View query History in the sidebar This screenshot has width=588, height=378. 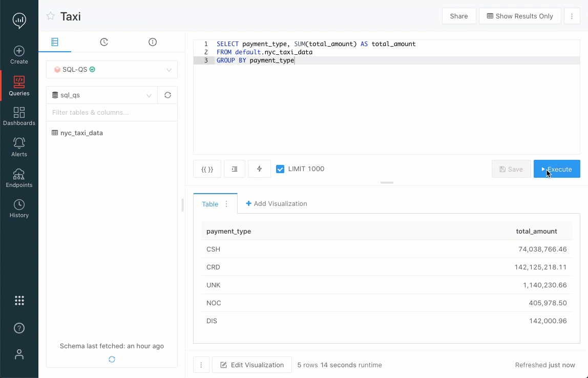click(x=19, y=208)
